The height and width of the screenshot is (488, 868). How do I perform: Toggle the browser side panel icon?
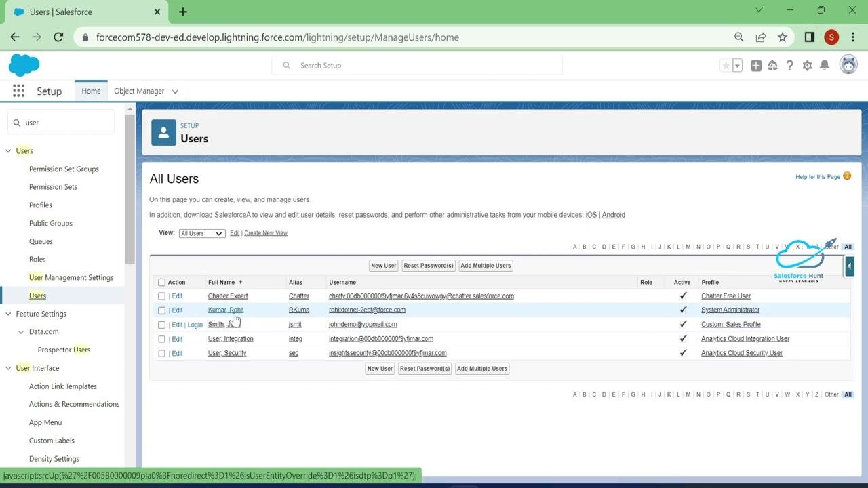[809, 37]
